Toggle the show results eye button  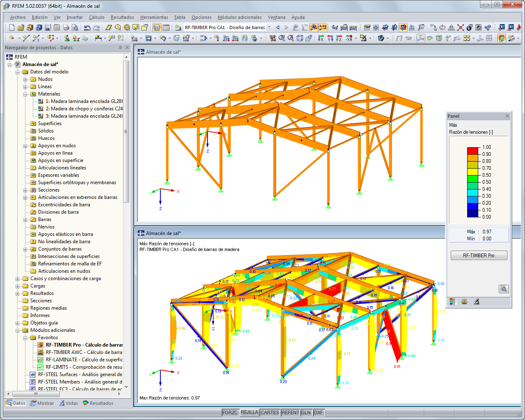(314, 27)
